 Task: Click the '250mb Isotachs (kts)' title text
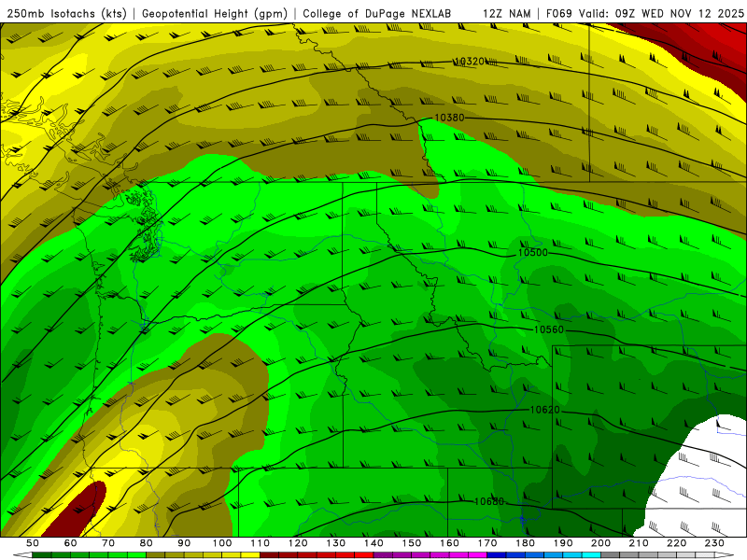pos(66,13)
